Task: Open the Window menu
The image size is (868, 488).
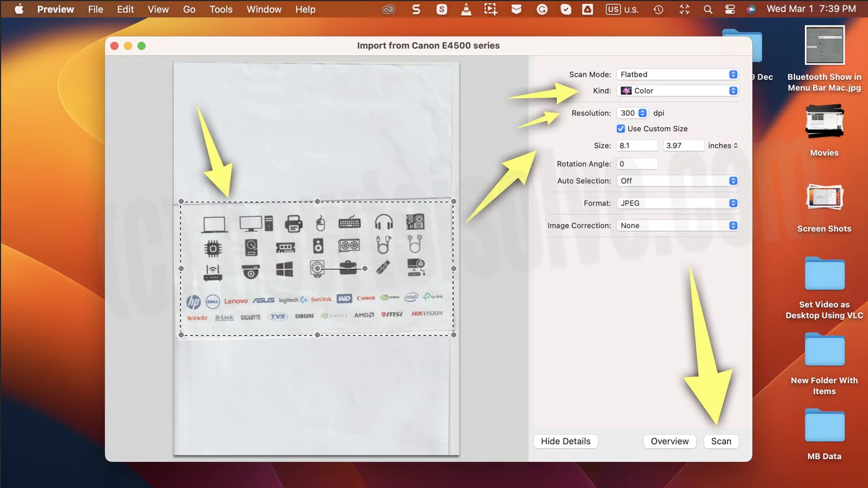Action: coord(264,9)
